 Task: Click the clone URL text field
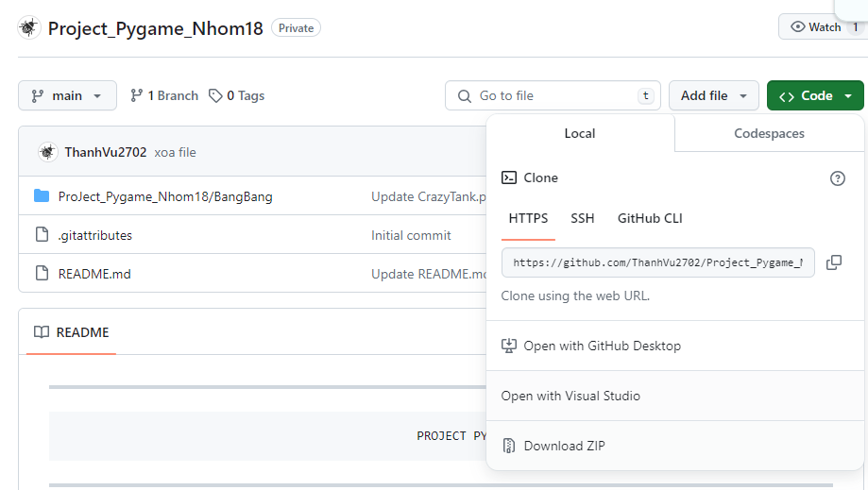point(657,262)
